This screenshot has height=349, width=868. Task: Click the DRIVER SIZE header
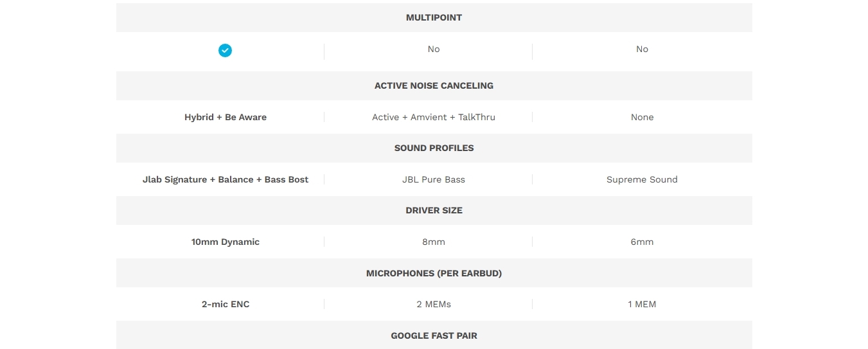click(x=434, y=210)
